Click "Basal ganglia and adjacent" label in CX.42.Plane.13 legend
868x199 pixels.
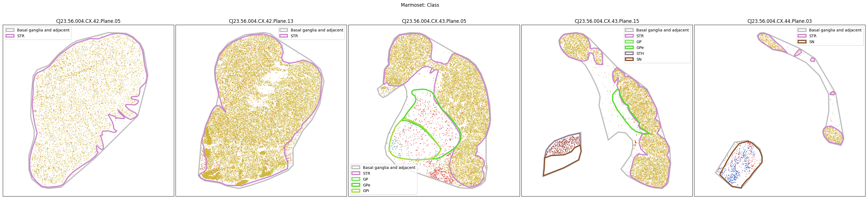(317, 30)
